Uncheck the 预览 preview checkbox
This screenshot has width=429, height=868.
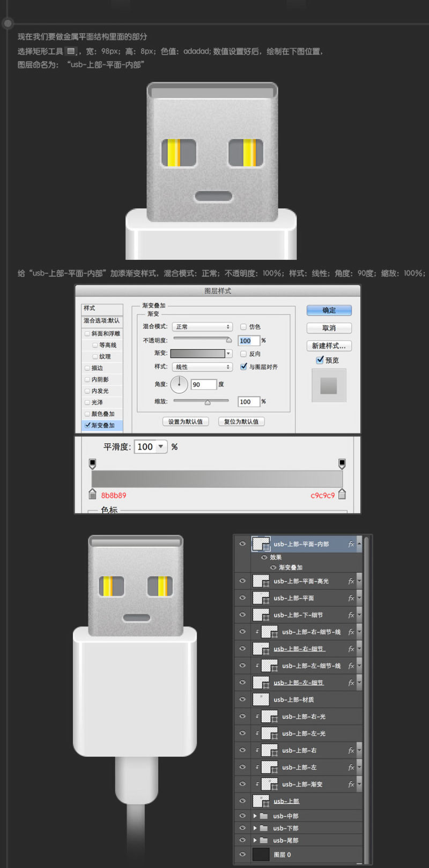coord(320,360)
